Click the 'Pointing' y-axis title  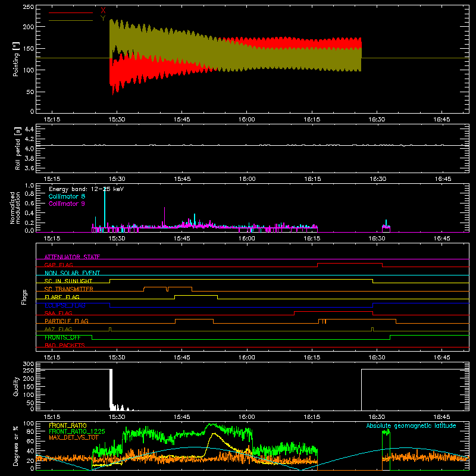click(x=16, y=59)
